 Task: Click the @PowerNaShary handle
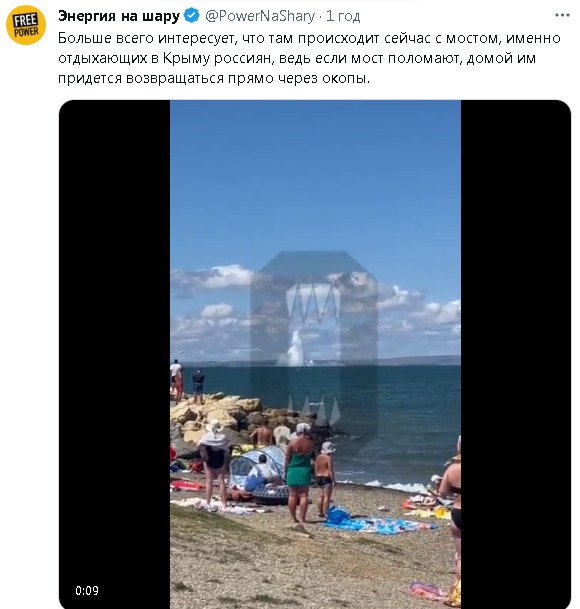tap(260, 16)
